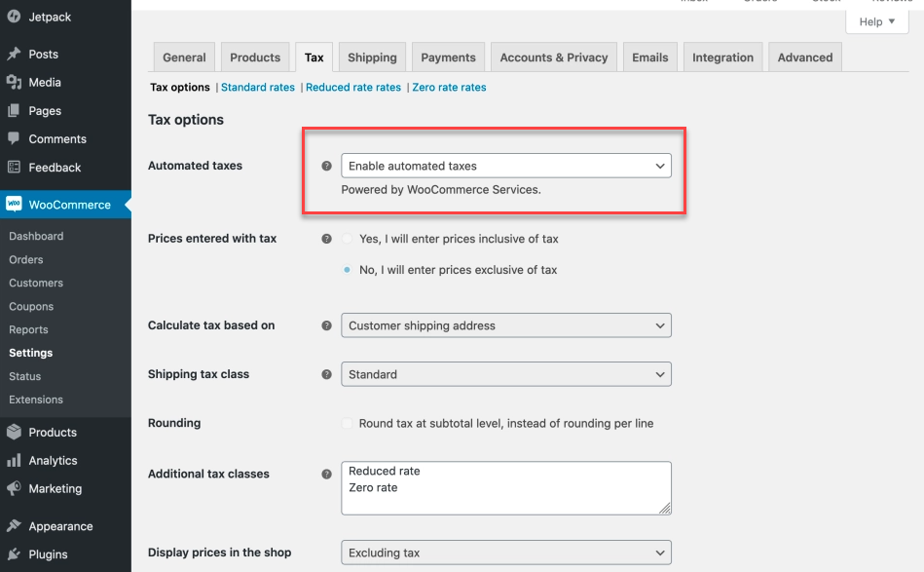
Task: Click the Feedback form icon
Action: (x=14, y=167)
